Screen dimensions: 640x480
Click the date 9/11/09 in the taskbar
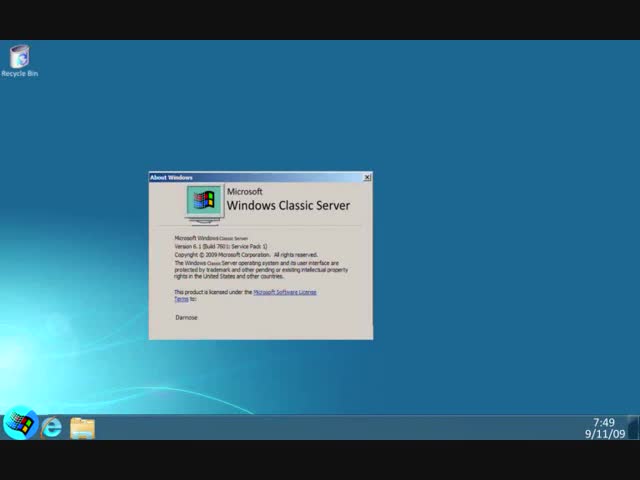(x=605, y=434)
